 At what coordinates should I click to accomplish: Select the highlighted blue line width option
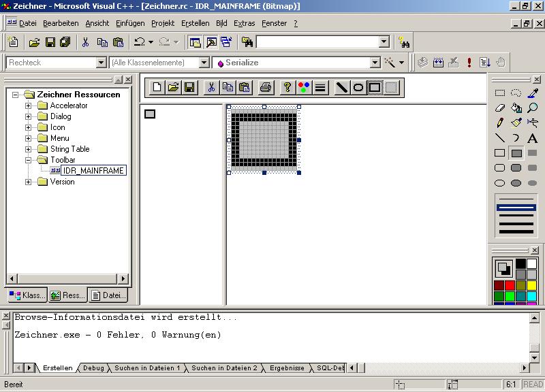coord(516,208)
